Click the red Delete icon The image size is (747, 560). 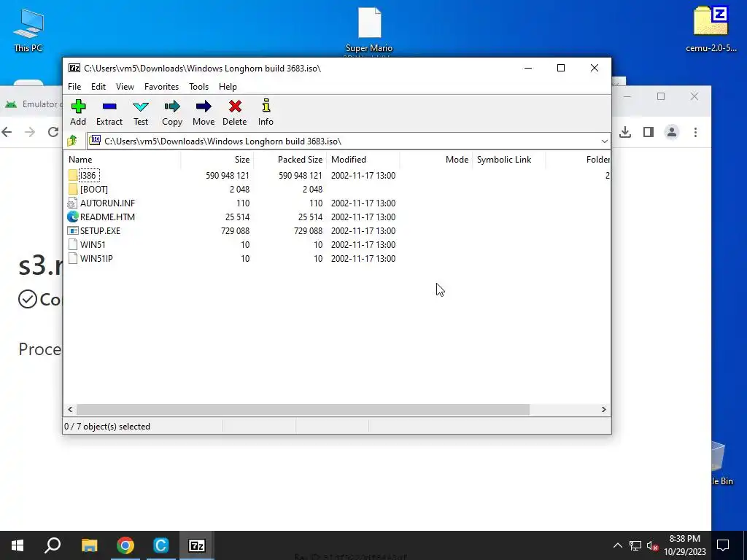[235, 106]
